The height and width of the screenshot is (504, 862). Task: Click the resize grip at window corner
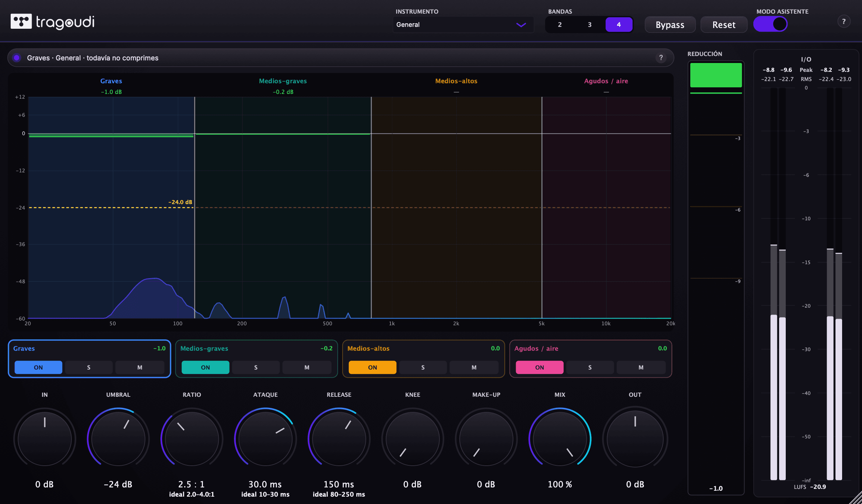click(x=855, y=497)
